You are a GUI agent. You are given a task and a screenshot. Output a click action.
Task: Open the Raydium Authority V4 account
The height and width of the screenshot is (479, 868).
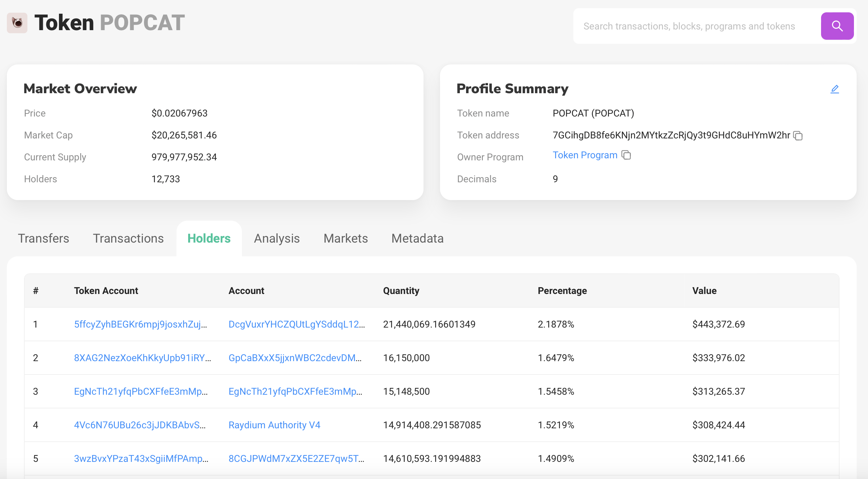coord(274,425)
